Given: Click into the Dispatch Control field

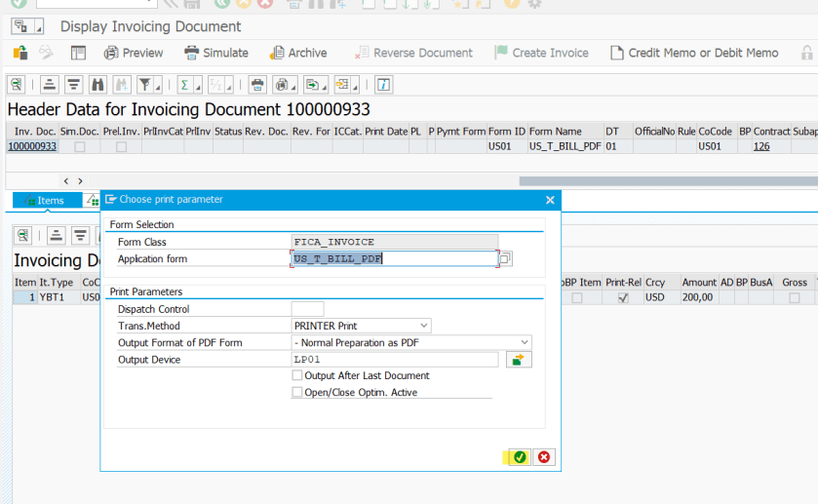Looking at the screenshot, I should pyautogui.click(x=307, y=309).
